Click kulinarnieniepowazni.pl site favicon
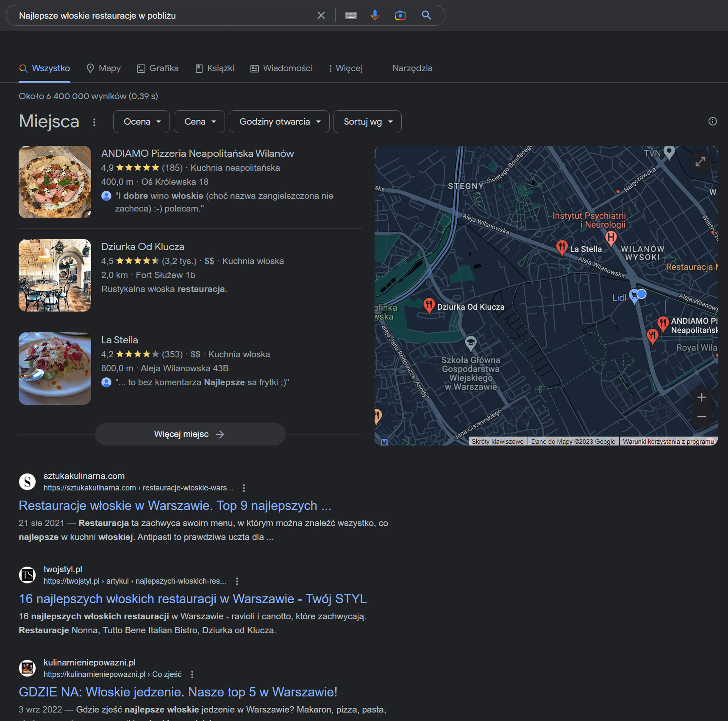728x721 pixels. (x=28, y=668)
